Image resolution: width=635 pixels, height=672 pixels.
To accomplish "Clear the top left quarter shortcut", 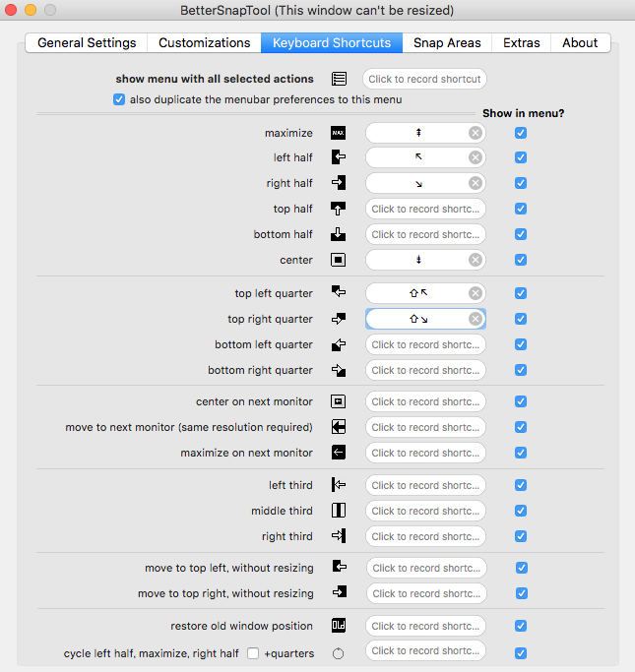I will coord(476,293).
